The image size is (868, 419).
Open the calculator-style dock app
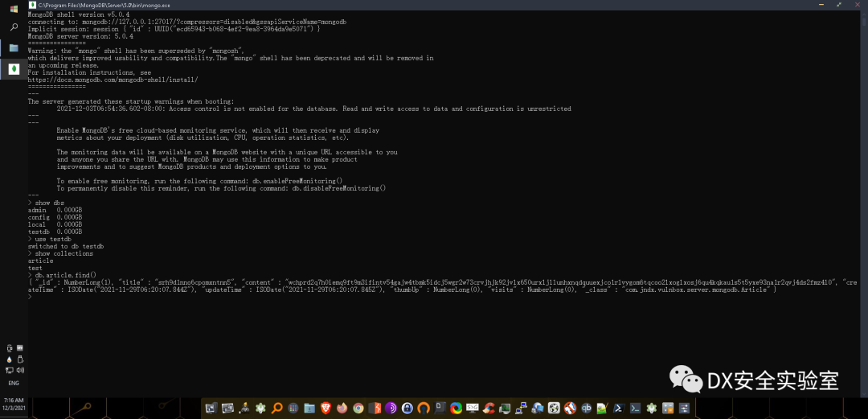click(x=668, y=409)
